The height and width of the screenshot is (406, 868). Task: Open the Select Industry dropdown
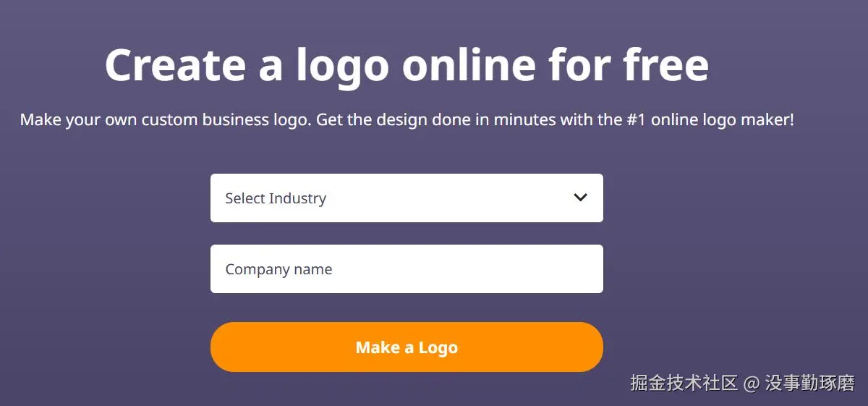coord(407,198)
